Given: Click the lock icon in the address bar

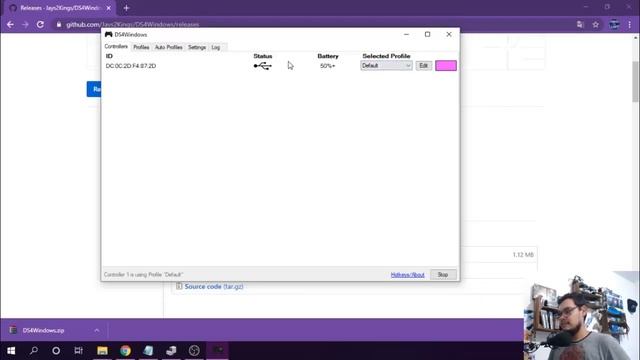Looking at the screenshot, I should (x=59, y=24).
